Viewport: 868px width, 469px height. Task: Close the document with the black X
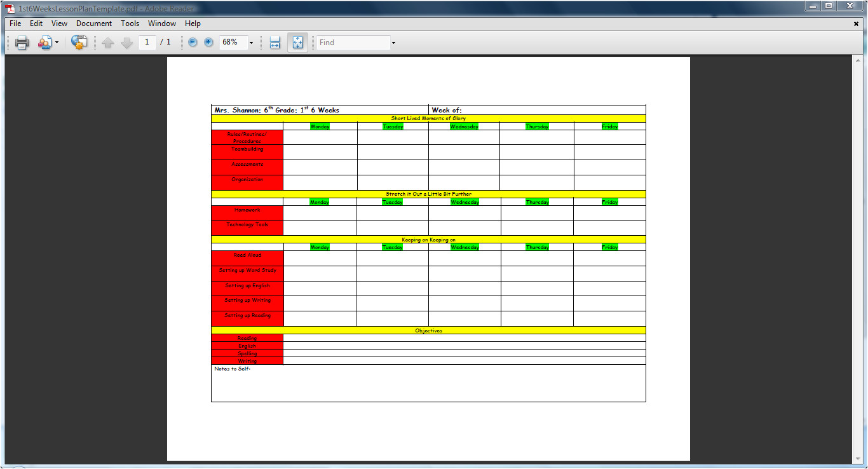[x=856, y=24]
